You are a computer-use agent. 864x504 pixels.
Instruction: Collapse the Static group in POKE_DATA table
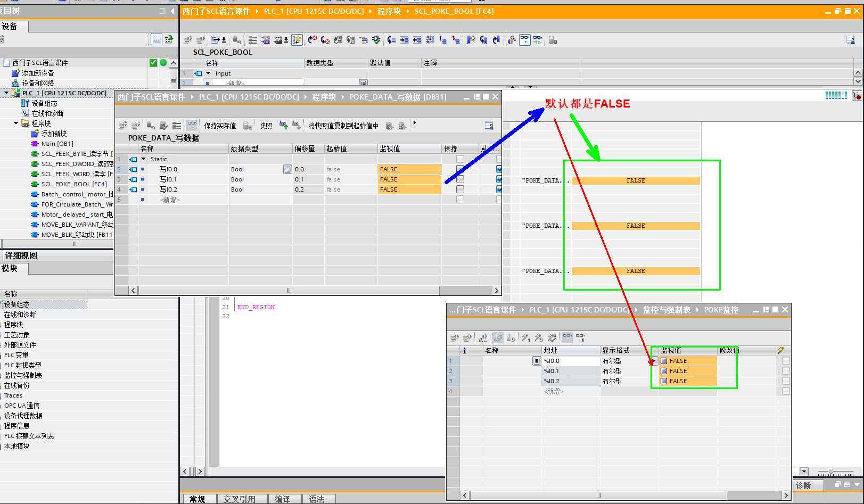[x=143, y=159]
